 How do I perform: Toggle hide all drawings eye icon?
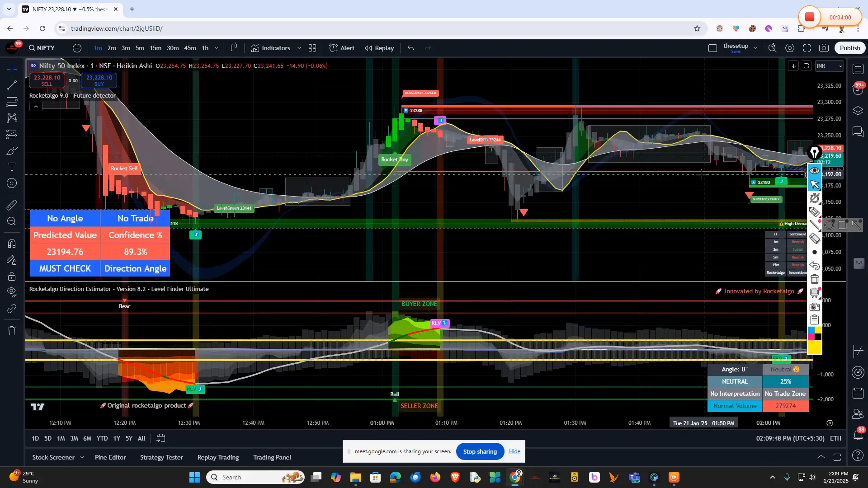click(12, 292)
